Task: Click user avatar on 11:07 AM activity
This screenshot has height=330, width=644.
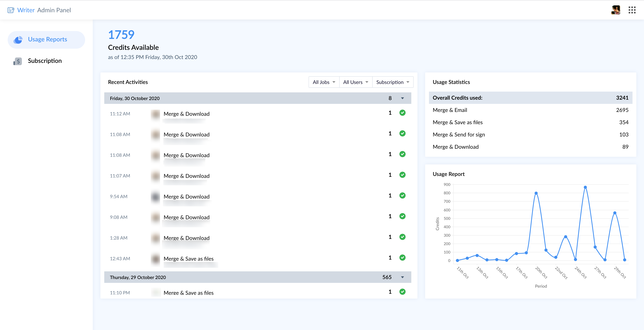Action: click(x=155, y=176)
